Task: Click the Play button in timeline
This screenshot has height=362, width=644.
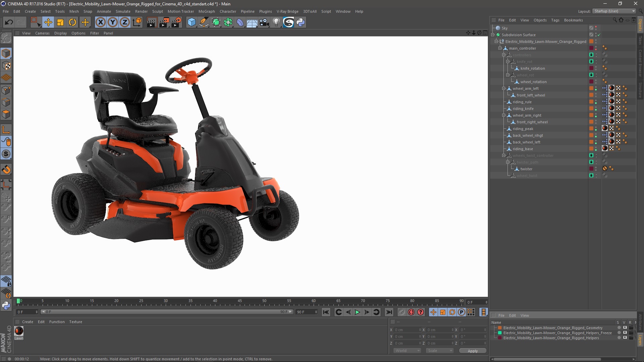Action: [357, 312]
